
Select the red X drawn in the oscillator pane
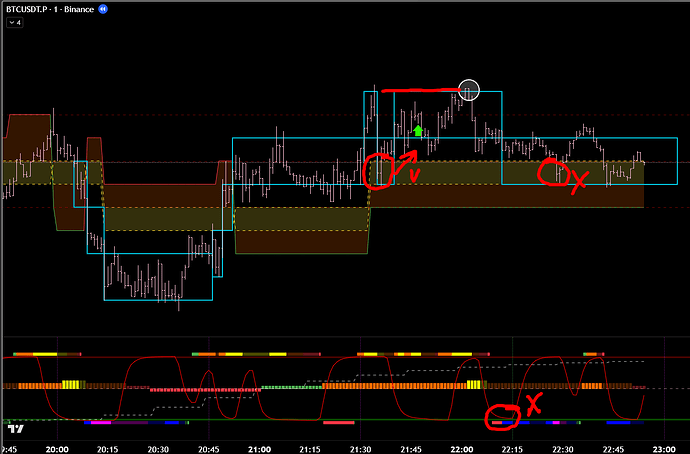tap(534, 403)
